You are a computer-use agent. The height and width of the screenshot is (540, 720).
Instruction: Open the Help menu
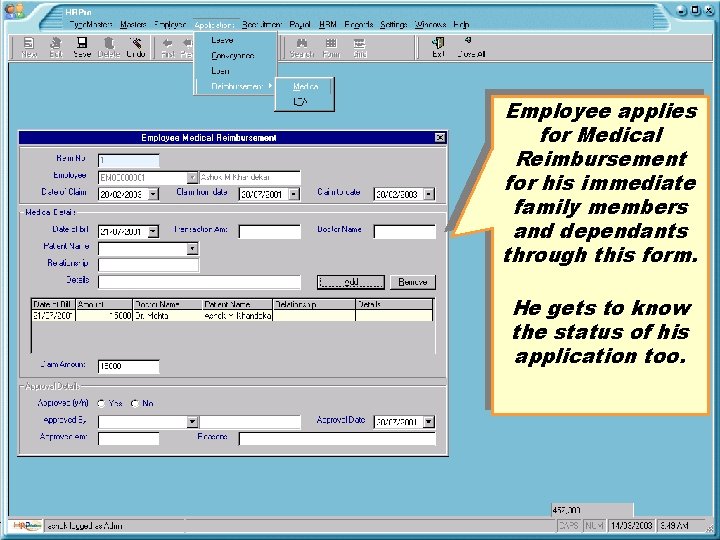(461, 24)
